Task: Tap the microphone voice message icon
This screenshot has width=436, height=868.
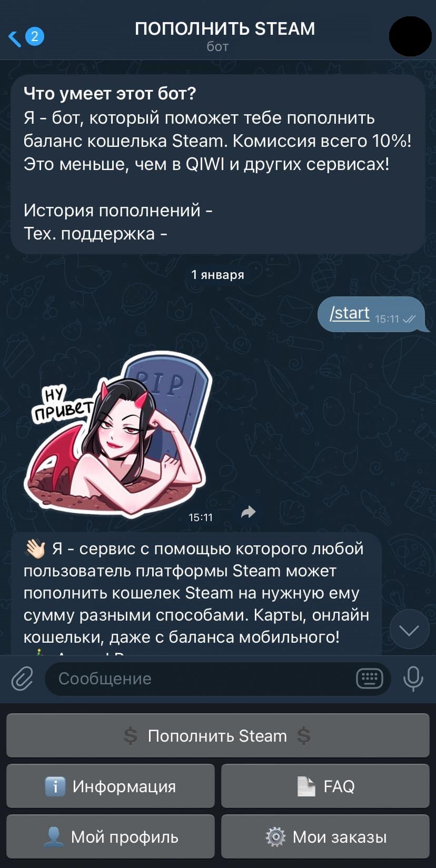Action: click(x=413, y=679)
